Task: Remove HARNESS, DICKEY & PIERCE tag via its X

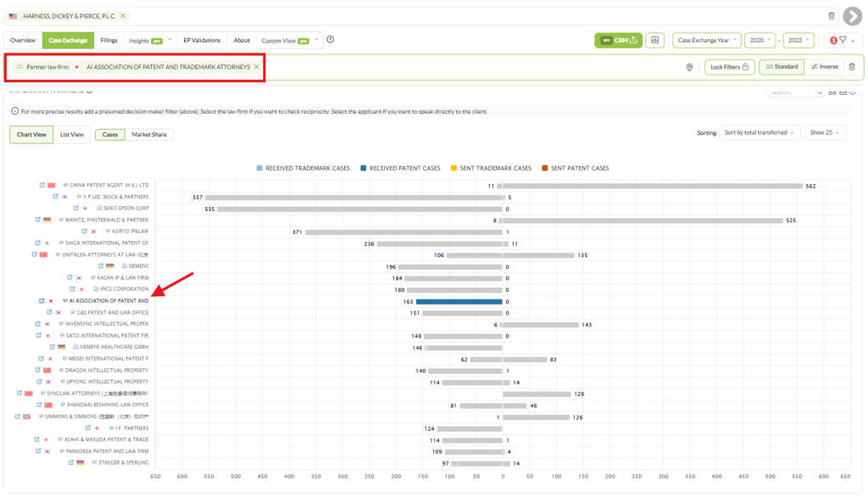Action: 123,16
